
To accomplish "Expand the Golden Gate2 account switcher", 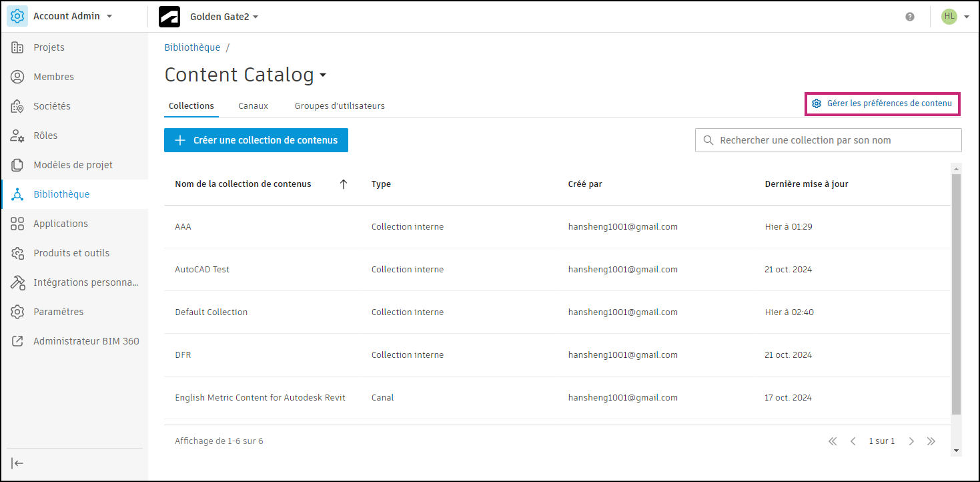I will click(224, 17).
